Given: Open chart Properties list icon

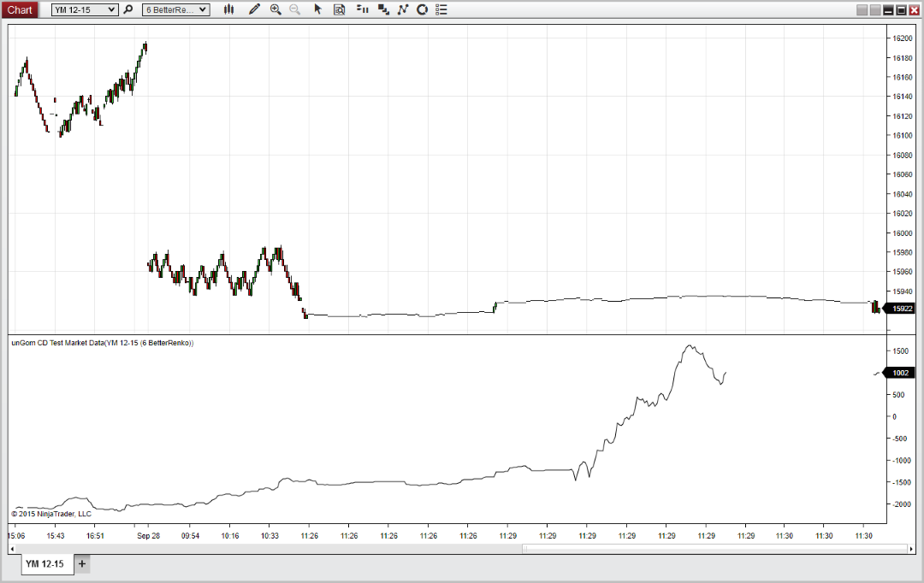Looking at the screenshot, I should [x=441, y=9].
